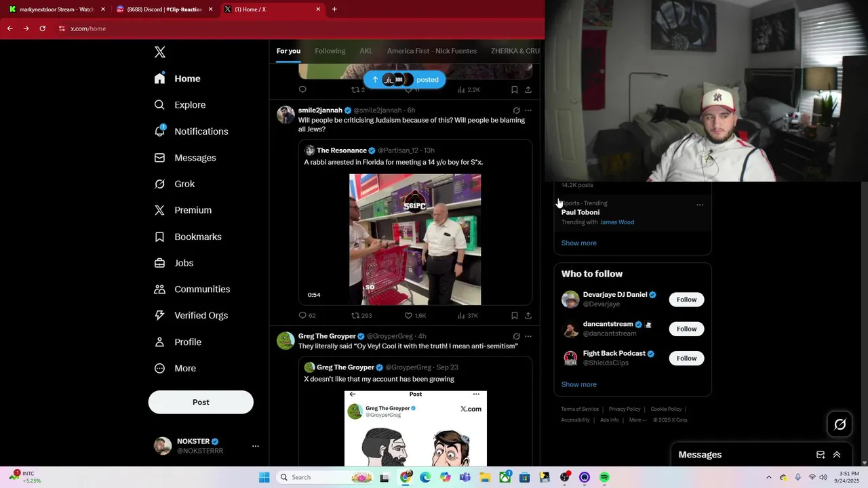Bookmark the top partial post
The height and width of the screenshot is (488, 868).
(515, 89)
